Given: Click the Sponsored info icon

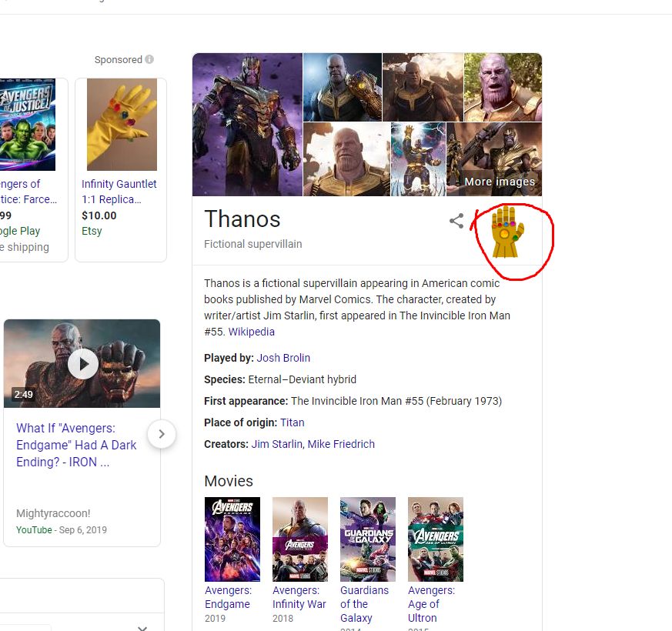Looking at the screenshot, I should (149, 59).
